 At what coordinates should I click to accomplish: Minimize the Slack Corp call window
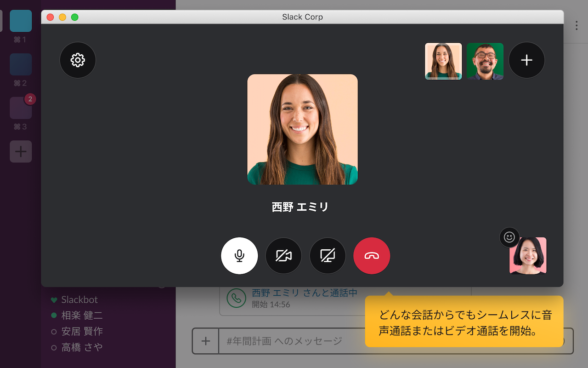tap(62, 17)
